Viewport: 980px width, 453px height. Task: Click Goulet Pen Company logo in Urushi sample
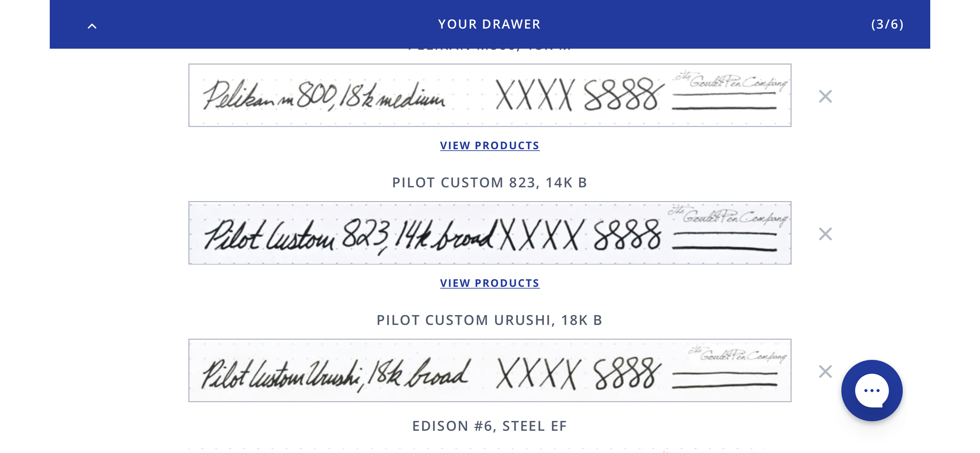(x=737, y=355)
